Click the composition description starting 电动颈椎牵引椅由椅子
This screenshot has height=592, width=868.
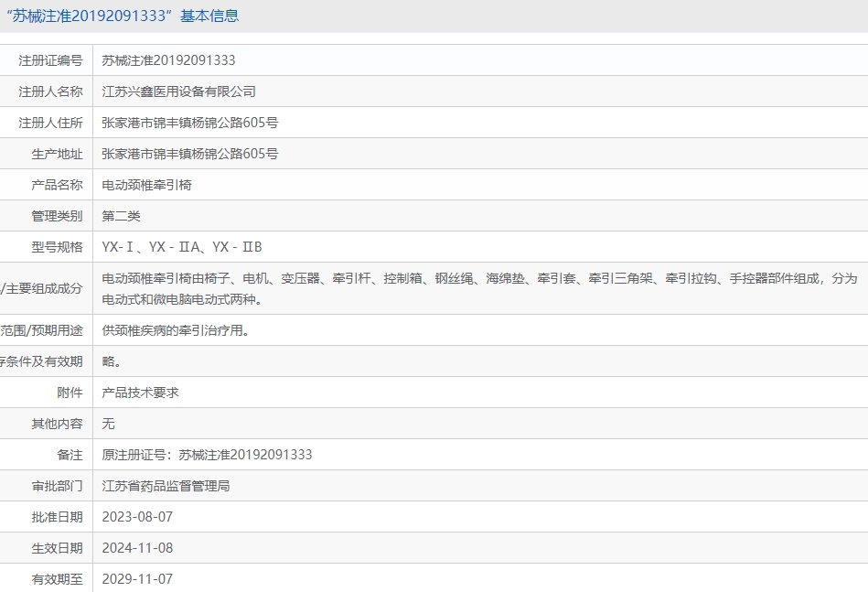coord(479,288)
